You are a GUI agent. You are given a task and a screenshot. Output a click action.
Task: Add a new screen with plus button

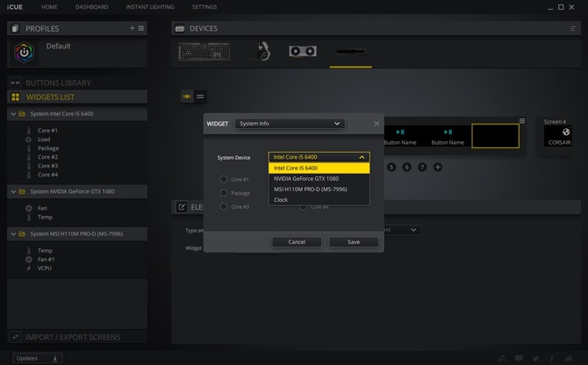point(438,167)
